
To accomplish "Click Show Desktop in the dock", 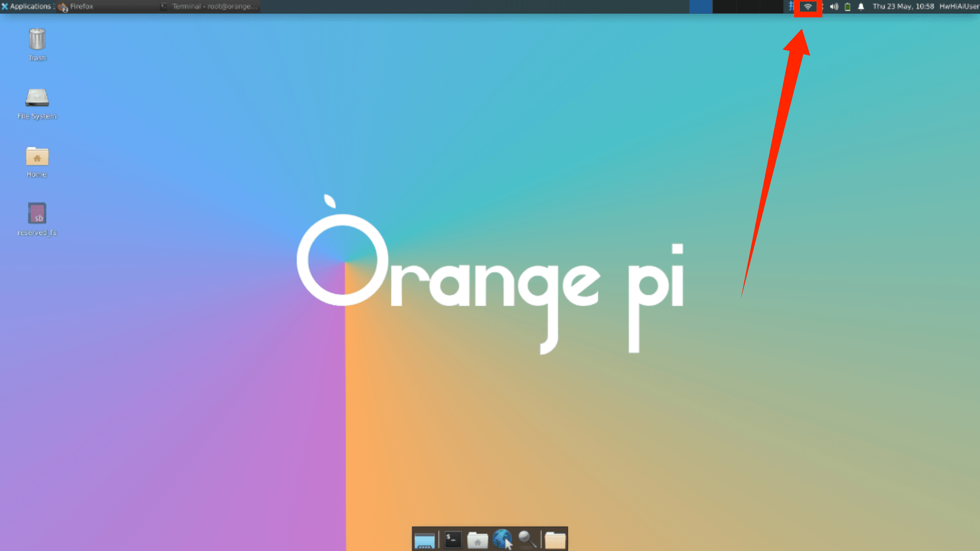I will click(425, 540).
